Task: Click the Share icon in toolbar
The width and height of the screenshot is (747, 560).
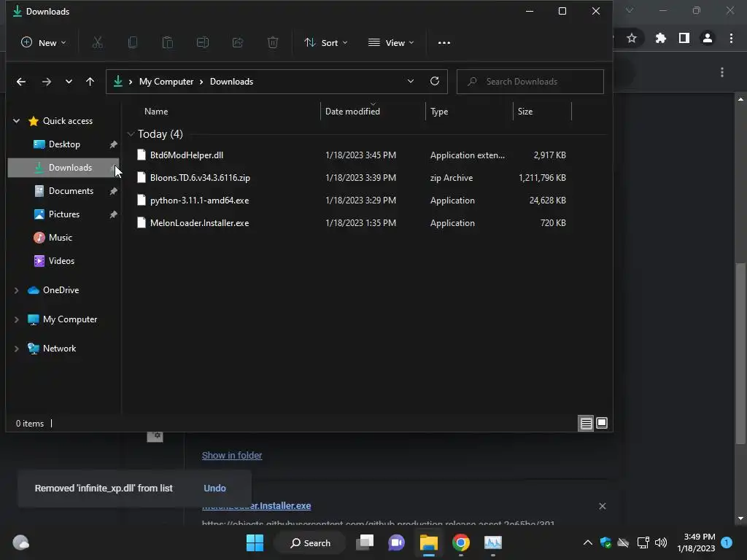Action: pyautogui.click(x=238, y=43)
